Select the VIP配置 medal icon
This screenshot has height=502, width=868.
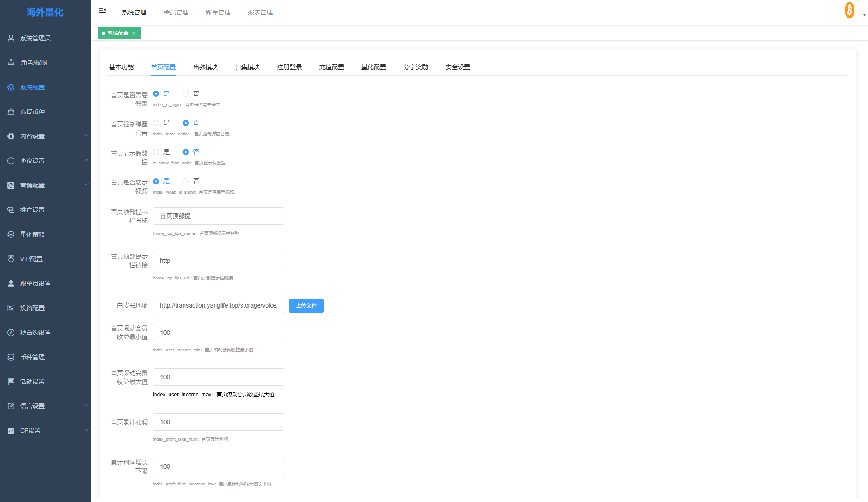11,259
